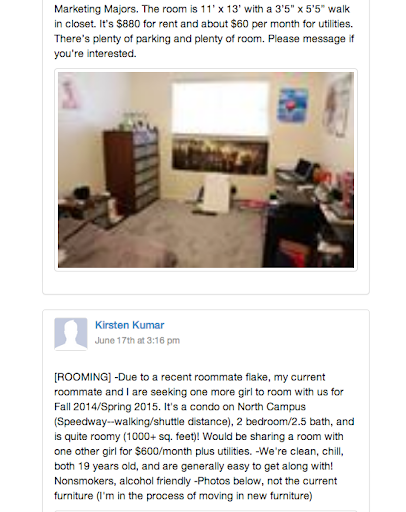
Task: Click the white canvas leaning on the floor
Action: (x=216, y=194)
